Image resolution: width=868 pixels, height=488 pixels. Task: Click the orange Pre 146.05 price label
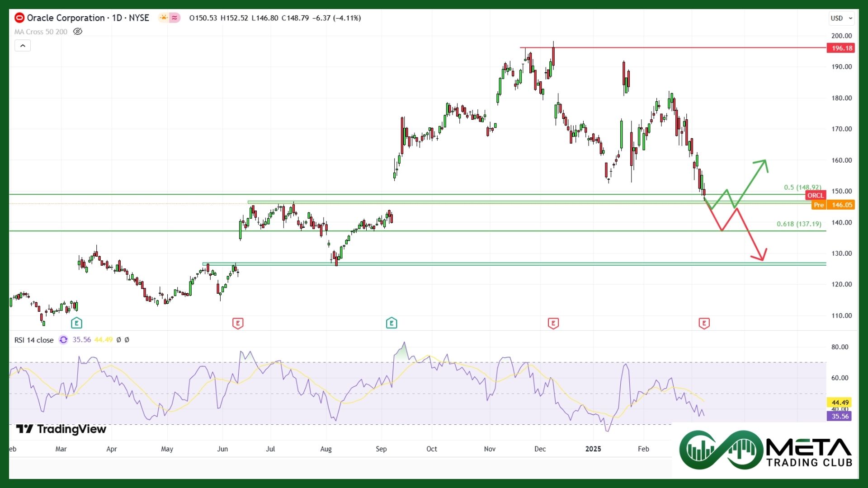(x=833, y=205)
